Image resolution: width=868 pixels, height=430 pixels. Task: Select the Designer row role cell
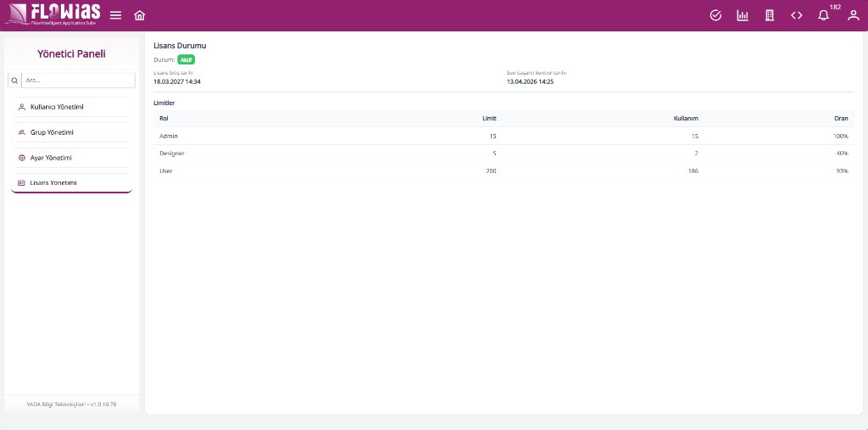(171, 154)
